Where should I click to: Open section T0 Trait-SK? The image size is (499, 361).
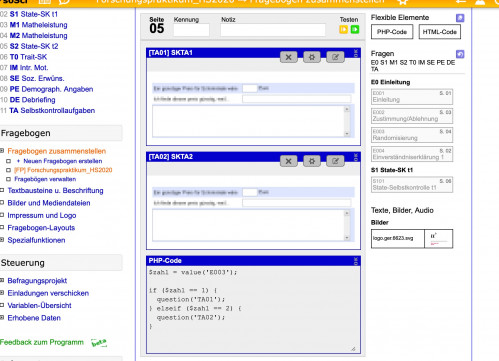pos(28,57)
